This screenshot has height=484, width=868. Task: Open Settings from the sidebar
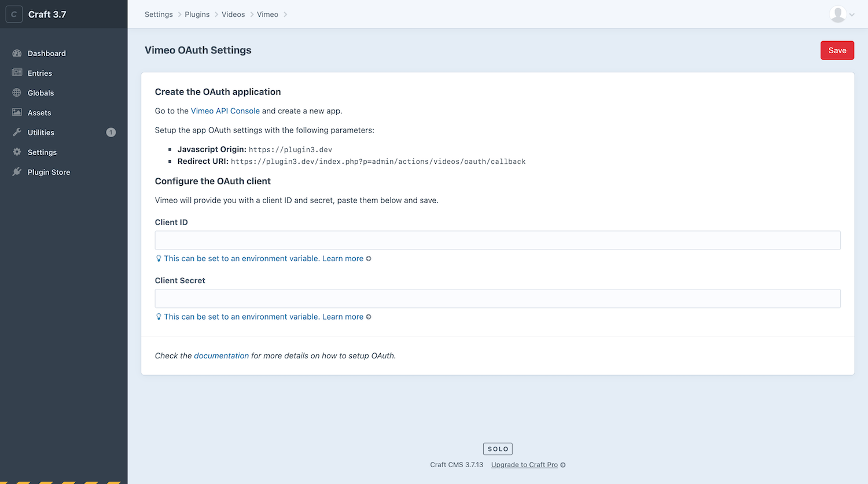tap(41, 152)
